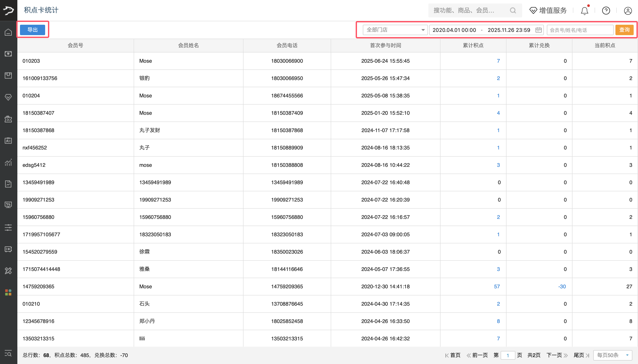
Task: Click the help question mark icon
Action: (606, 10)
